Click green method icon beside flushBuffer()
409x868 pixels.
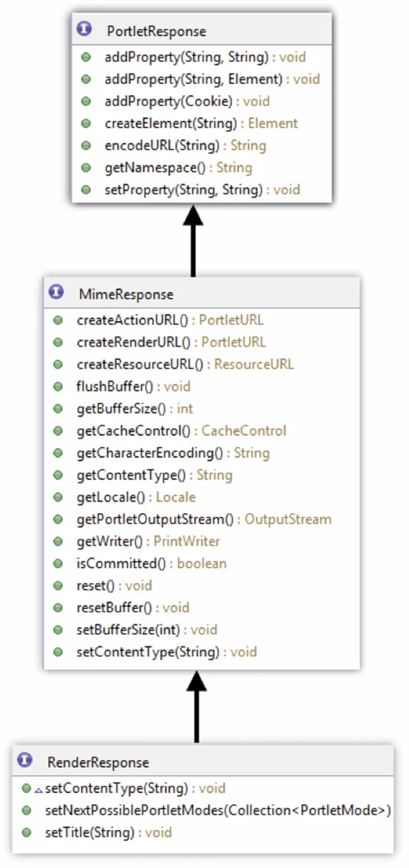tap(58, 387)
